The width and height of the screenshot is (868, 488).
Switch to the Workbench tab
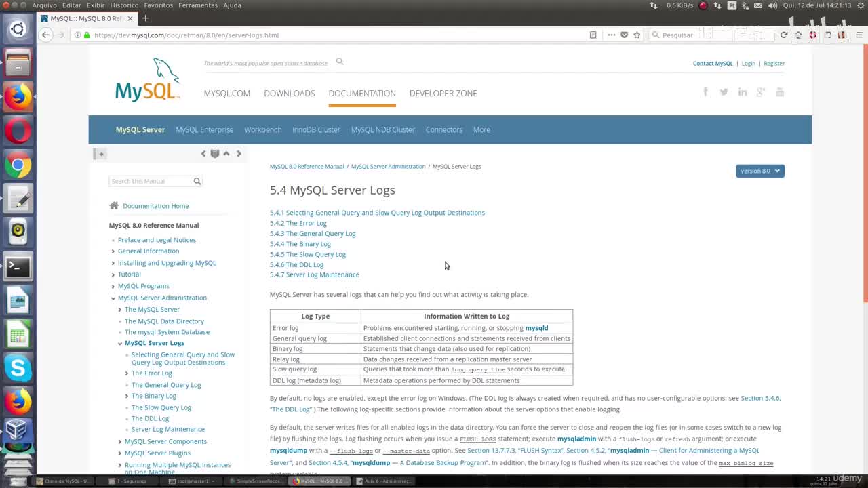coord(263,129)
